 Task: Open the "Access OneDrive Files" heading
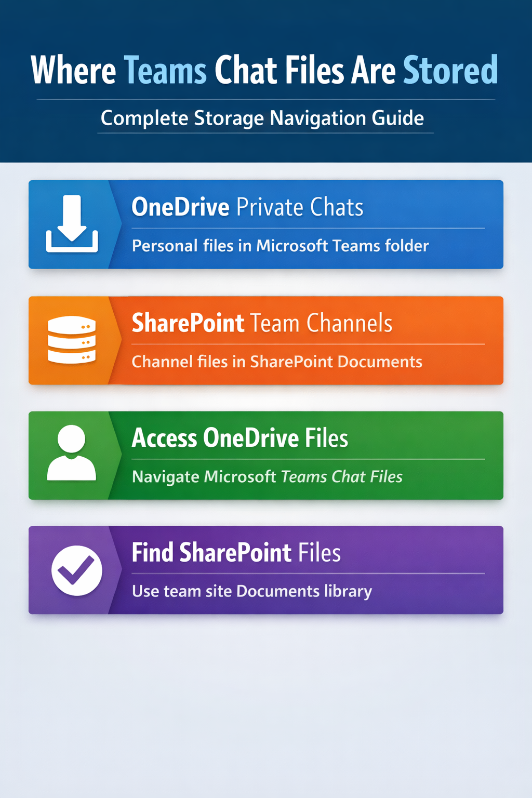240,438
